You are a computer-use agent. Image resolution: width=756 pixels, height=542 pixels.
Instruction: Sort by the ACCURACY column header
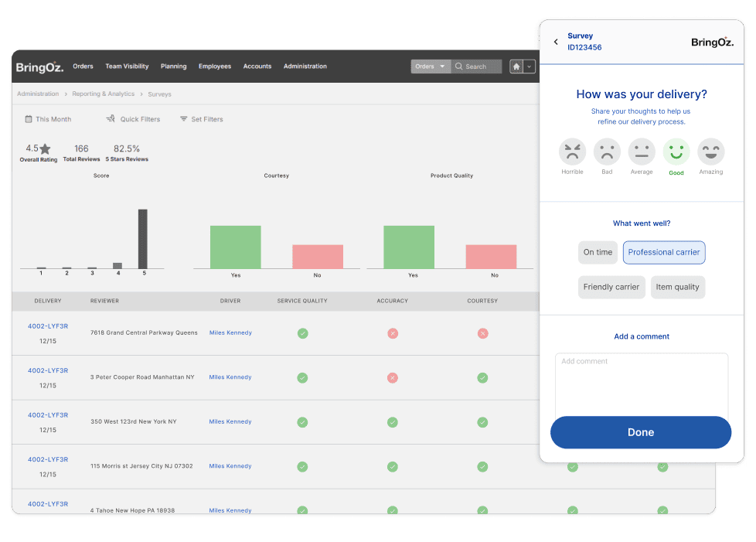[392, 301]
